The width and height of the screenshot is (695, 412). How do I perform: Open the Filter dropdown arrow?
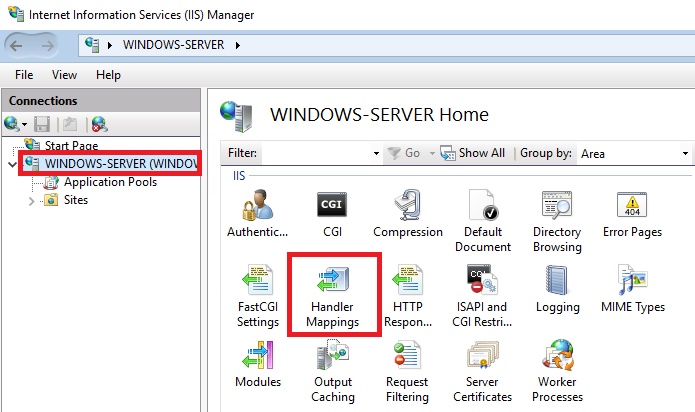(376, 153)
